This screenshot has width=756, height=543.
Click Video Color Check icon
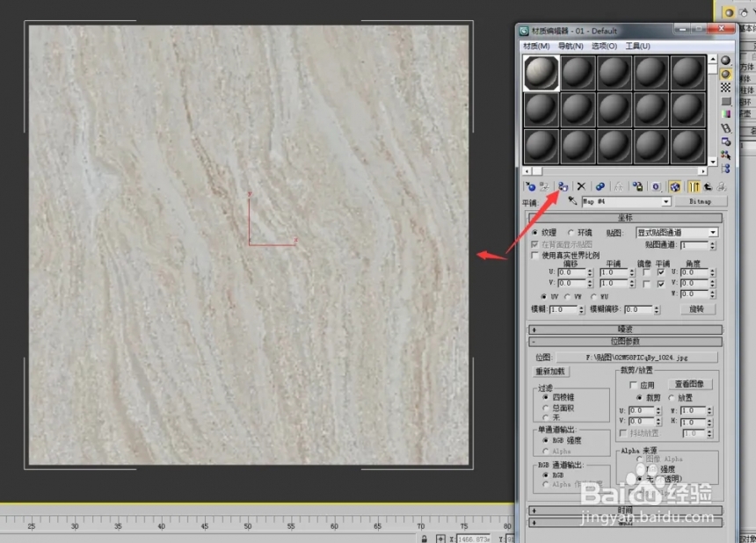point(725,114)
